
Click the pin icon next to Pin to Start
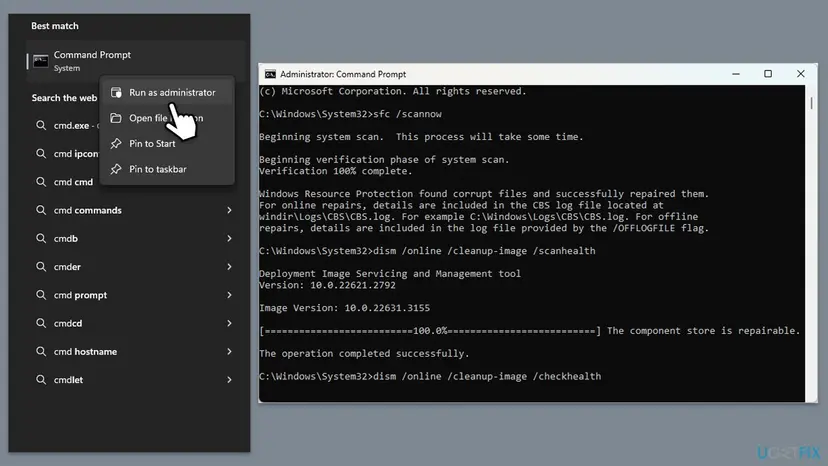click(x=116, y=143)
